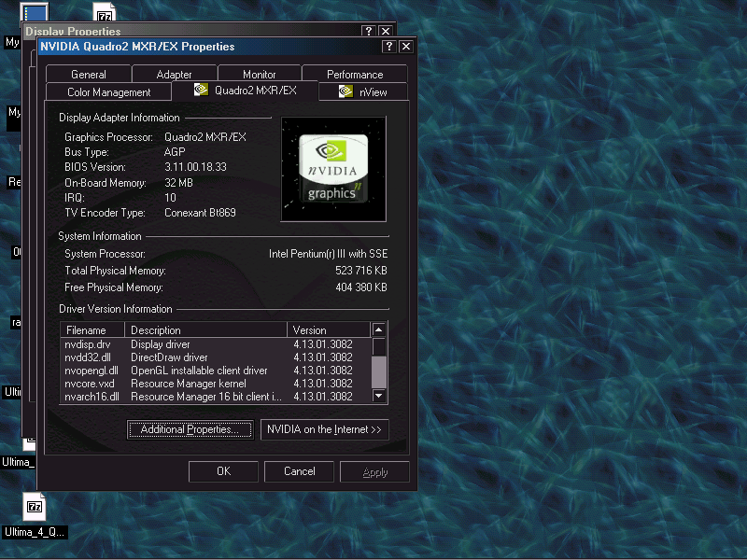
Task: Select the nvopengl.dll row
Action: click(x=216, y=371)
